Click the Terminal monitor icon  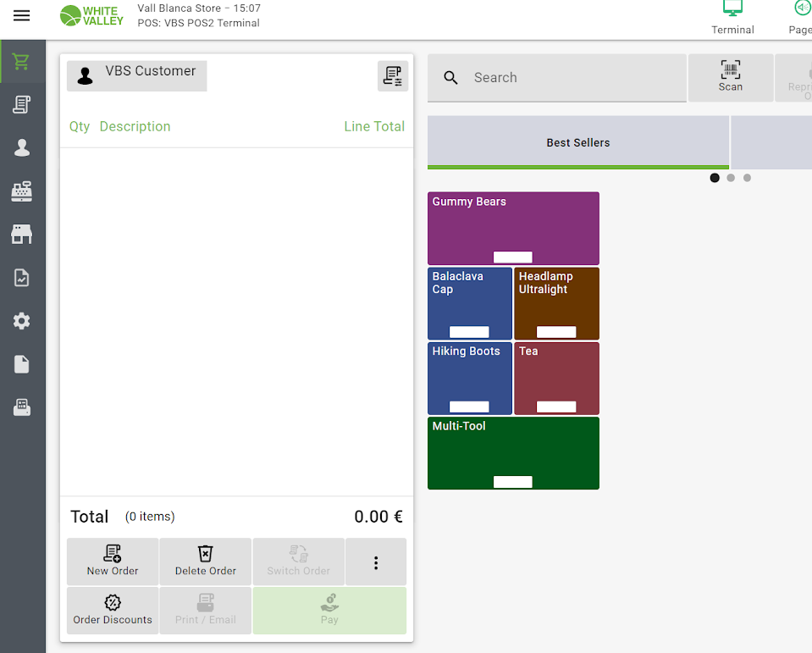732,8
